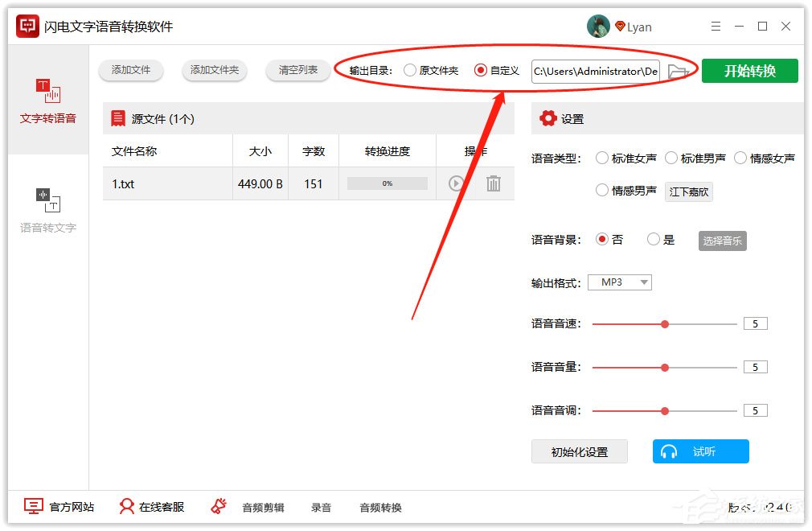Delete 1.txt with the trash icon
This screenshot has height=531, width=812.
click(x=493, y=183)
